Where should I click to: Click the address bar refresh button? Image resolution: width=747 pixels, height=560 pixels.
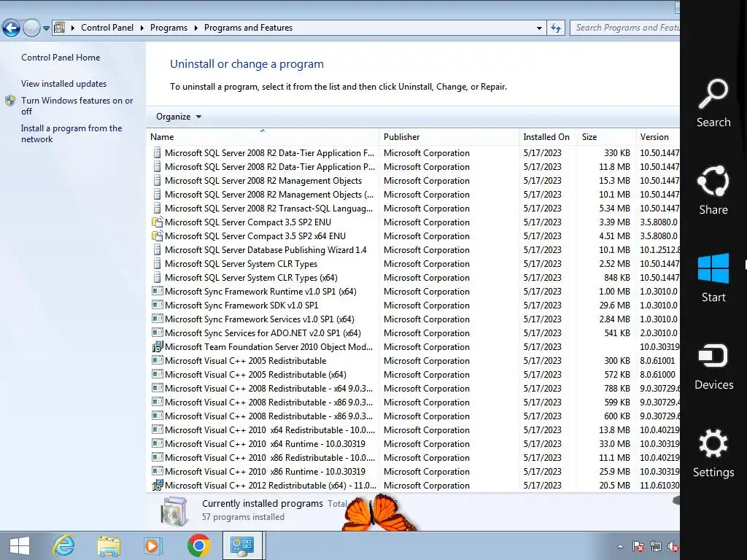click(x=555, y=28)
